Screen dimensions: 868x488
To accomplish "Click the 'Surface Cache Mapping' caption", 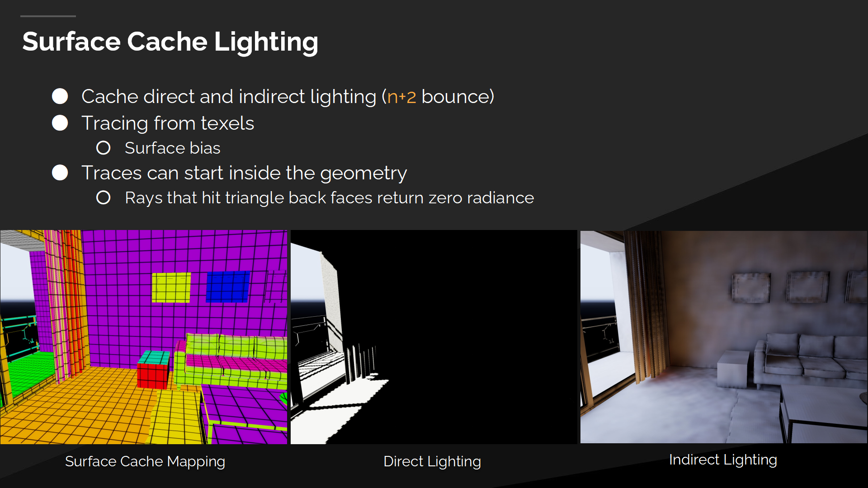I will (145, 462).
